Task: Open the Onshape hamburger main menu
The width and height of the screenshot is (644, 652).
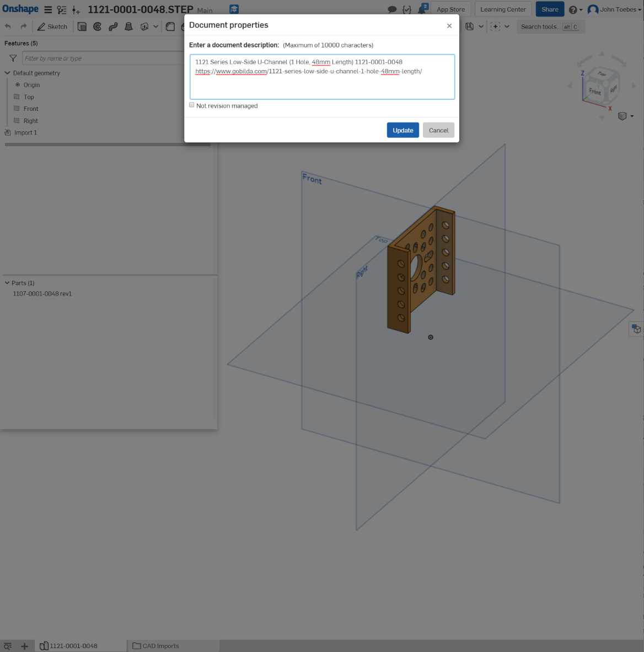Action: click(48, 9)
